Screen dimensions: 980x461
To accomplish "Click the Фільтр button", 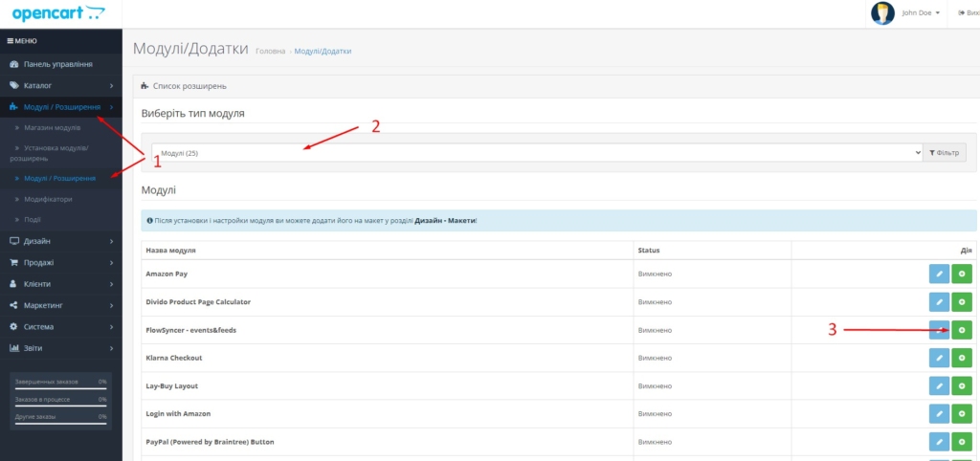I will [945, 153].
